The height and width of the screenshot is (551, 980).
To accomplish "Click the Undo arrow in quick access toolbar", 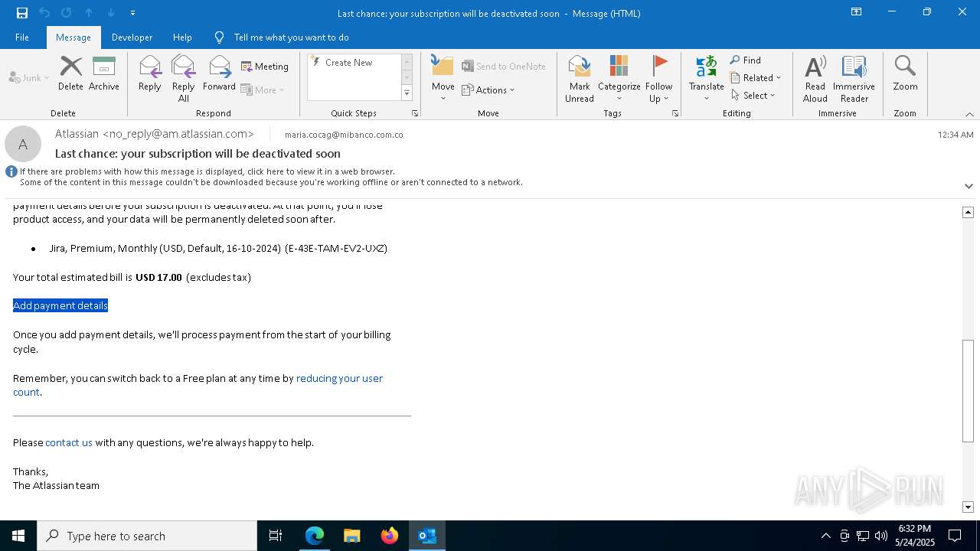I will click(x=44, y=13).
